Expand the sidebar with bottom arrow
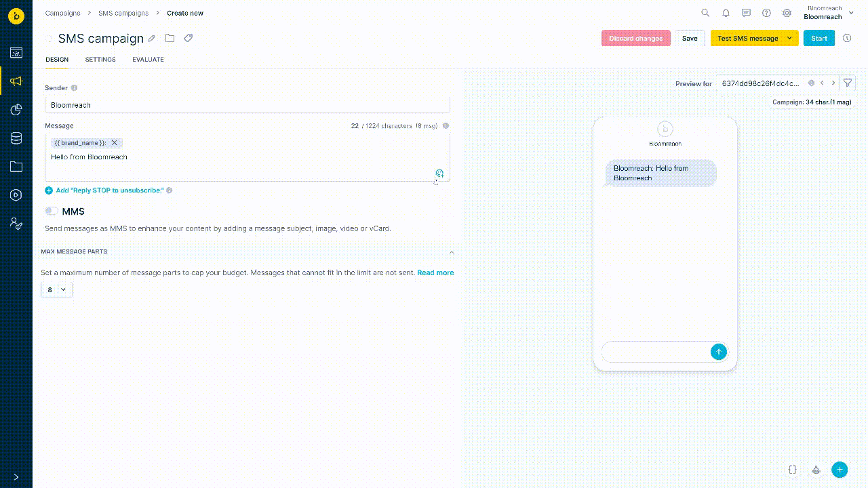868x488 pixels. 16,477
